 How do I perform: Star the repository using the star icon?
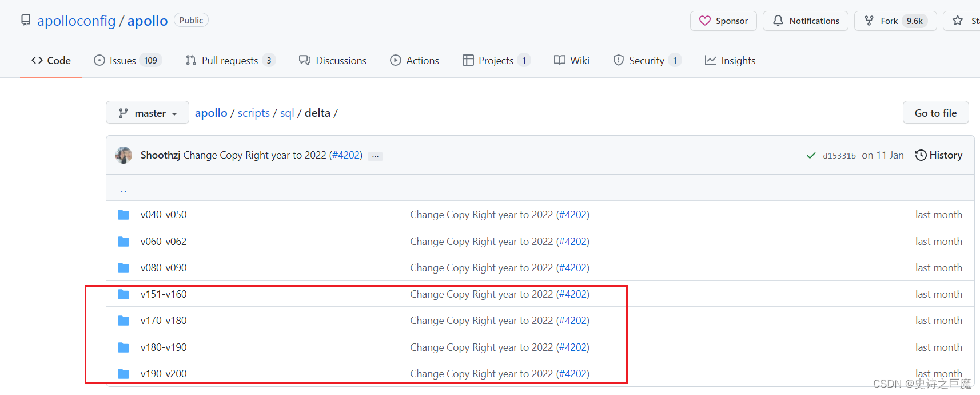coord(958,21)
